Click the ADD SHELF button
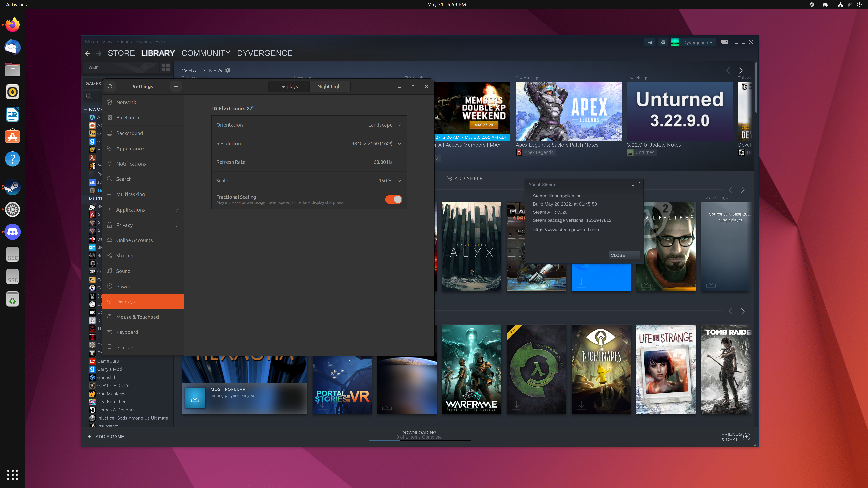This screenshot has width=868, height=488. (465, 178)
